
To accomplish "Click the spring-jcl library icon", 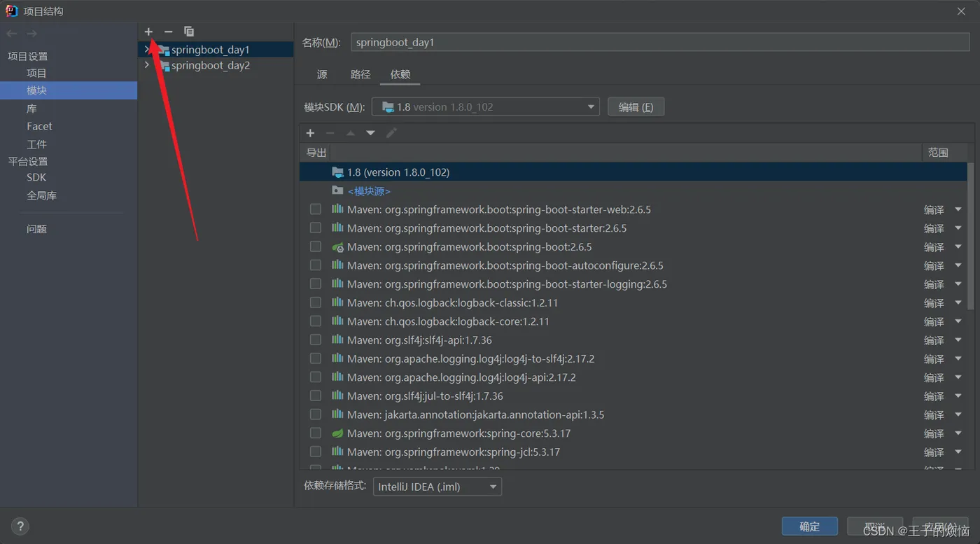I will 337,452.
